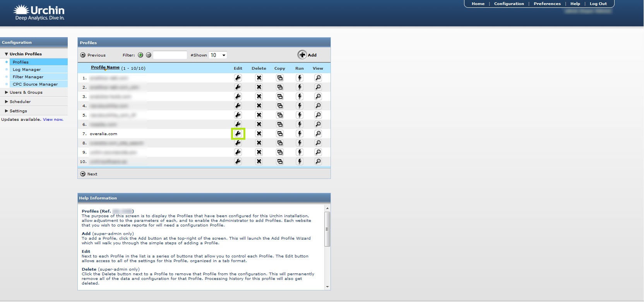Click Edit wrench icon for overalia.com
644x302 pixels.
pos(238,134)
